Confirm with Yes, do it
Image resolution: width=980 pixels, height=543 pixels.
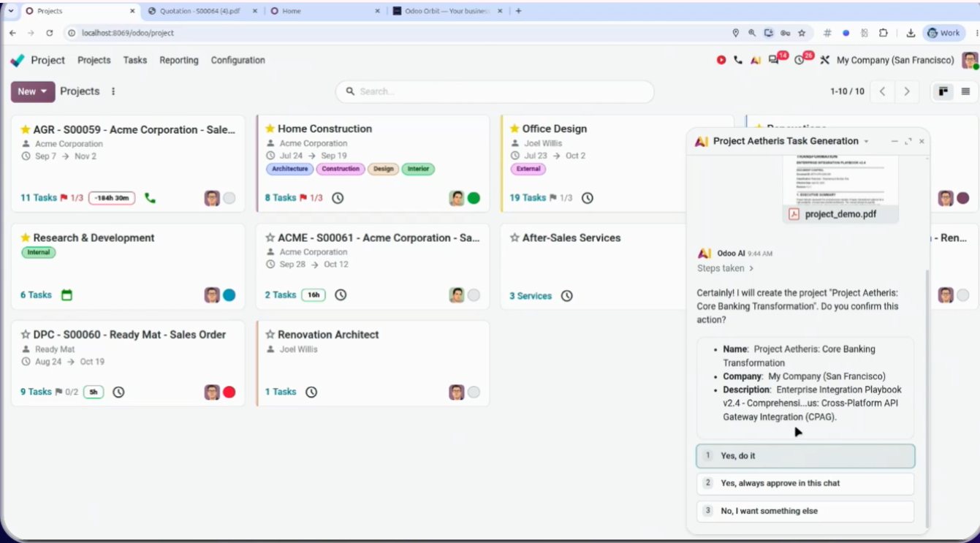[x=805, y=456]
